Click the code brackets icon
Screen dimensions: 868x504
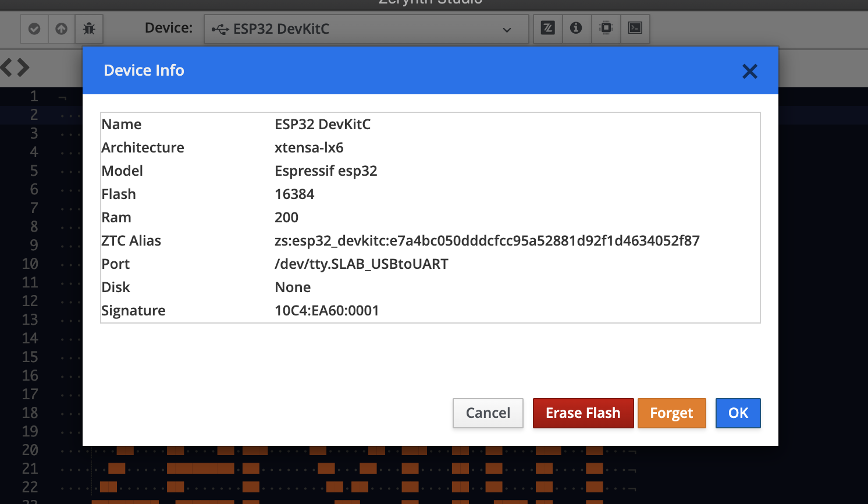click(15, 68)
